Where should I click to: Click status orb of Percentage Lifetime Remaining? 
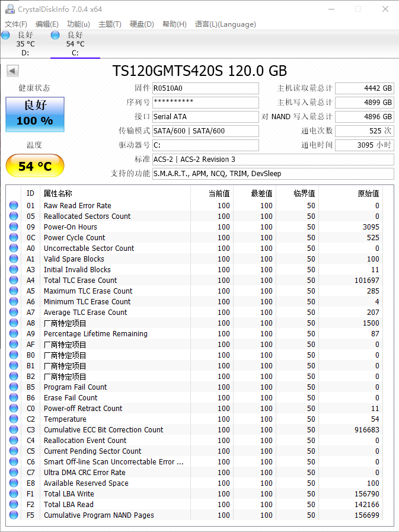14,333
